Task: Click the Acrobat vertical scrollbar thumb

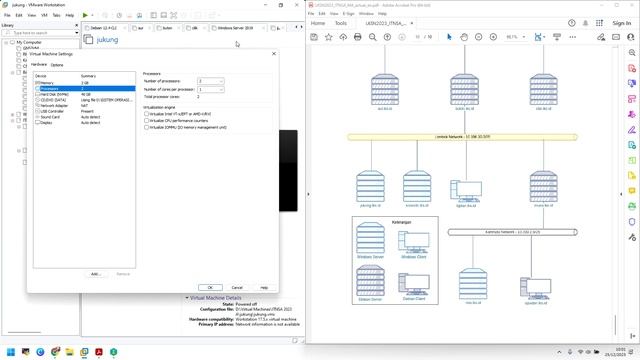Action: tap(615, 324)
